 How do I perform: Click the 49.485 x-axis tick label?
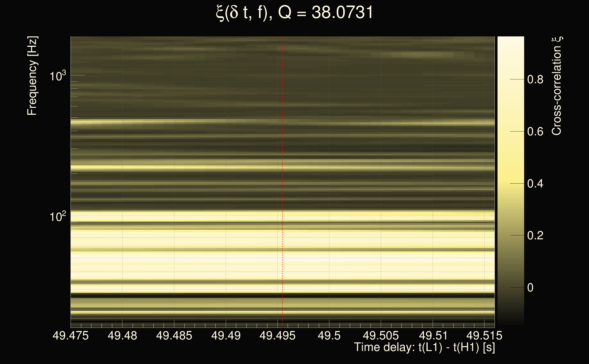point(174,335)
